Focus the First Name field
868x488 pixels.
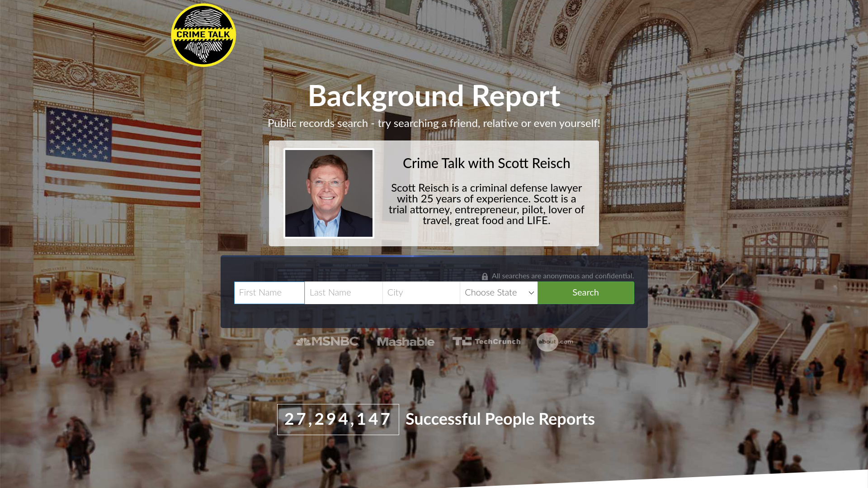point(269,293)
